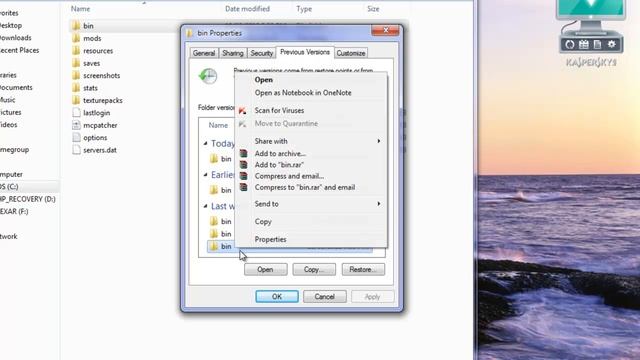The width and height of the screenshot is (640, 360).
Task: Click the bin folder icon under Today
Action: click(214, 159)
